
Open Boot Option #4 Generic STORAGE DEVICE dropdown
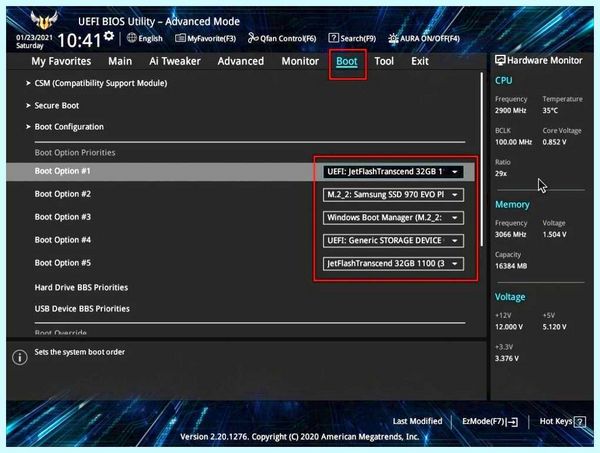point(393,241)
